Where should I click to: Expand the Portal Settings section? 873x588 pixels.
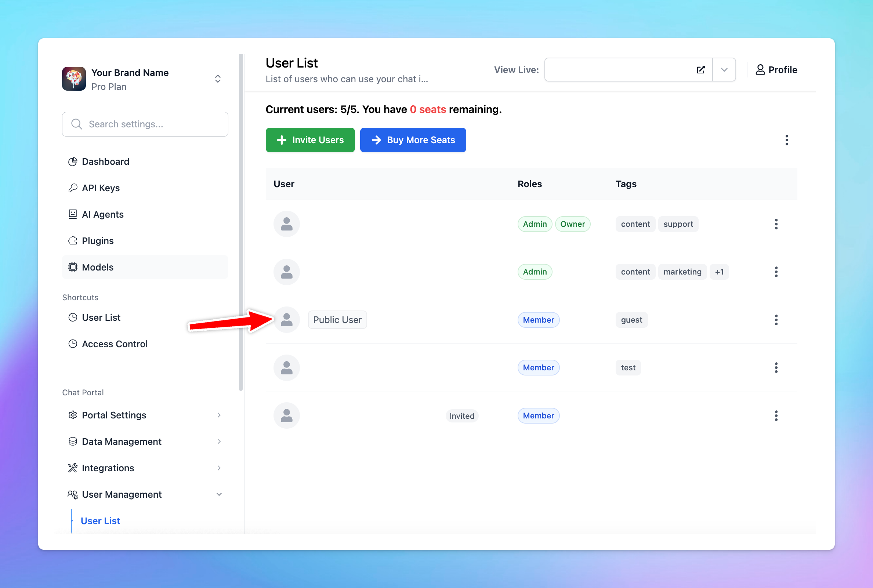(x=217, y=415)
